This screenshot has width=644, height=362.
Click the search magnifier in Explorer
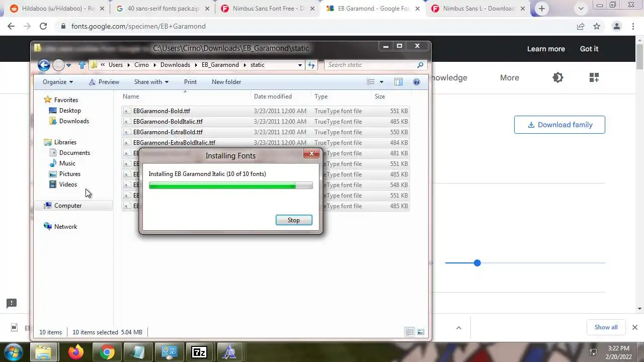coord(420,65)
